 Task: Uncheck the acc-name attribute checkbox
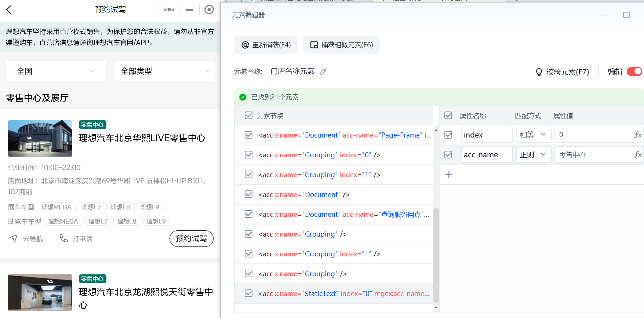pos(448,155)
